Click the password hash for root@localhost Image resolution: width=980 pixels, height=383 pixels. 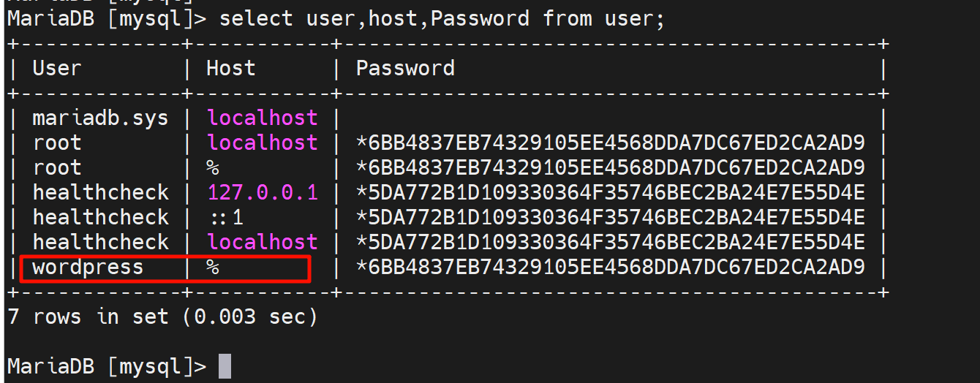coord(610,143)
